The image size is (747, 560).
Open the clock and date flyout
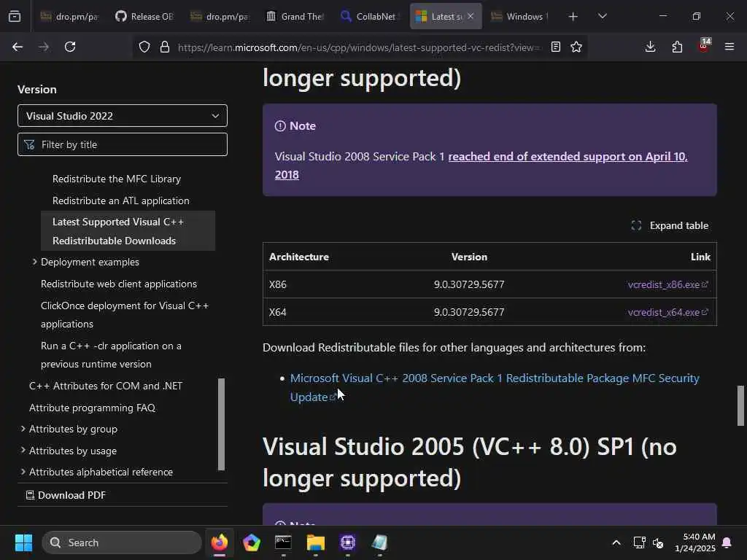pos(694,542)
